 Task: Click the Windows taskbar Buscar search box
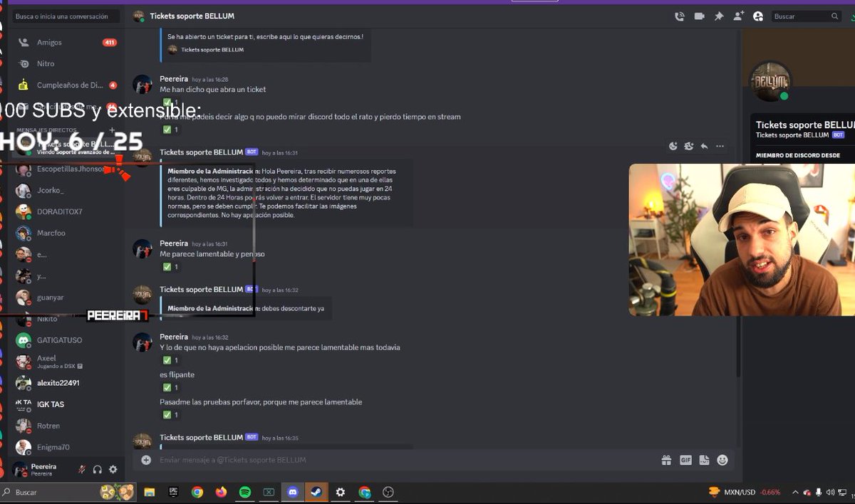68,492
